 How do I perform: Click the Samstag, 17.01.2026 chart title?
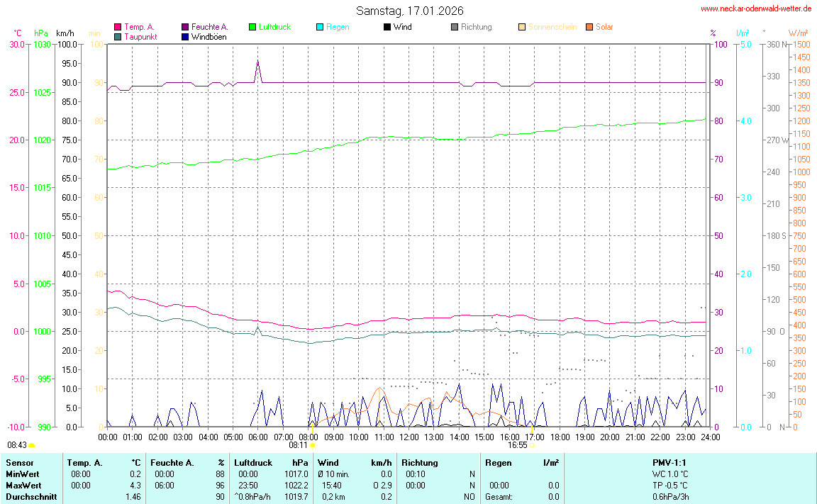[x=410, y=11]
